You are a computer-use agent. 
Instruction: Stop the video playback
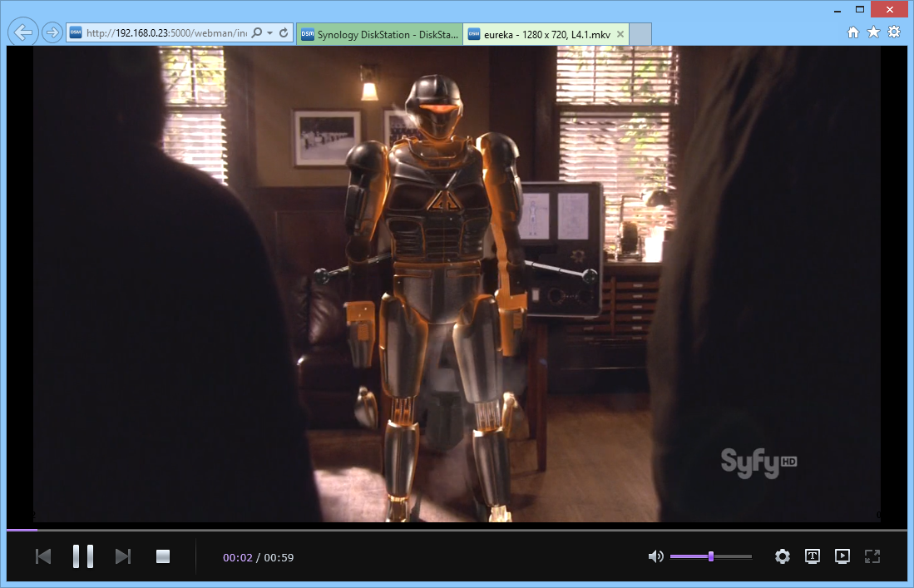coord(163,556)
